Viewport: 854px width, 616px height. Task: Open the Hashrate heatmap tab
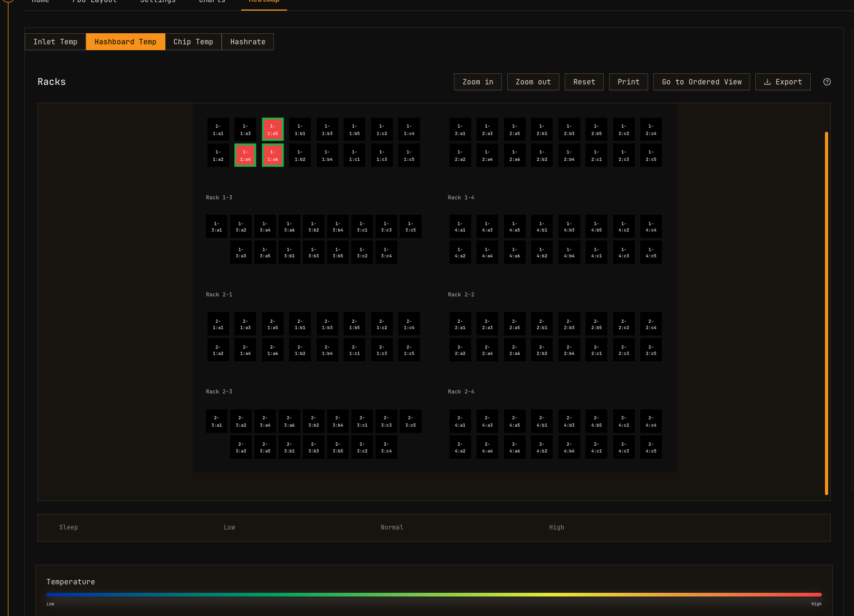[248, 42]
